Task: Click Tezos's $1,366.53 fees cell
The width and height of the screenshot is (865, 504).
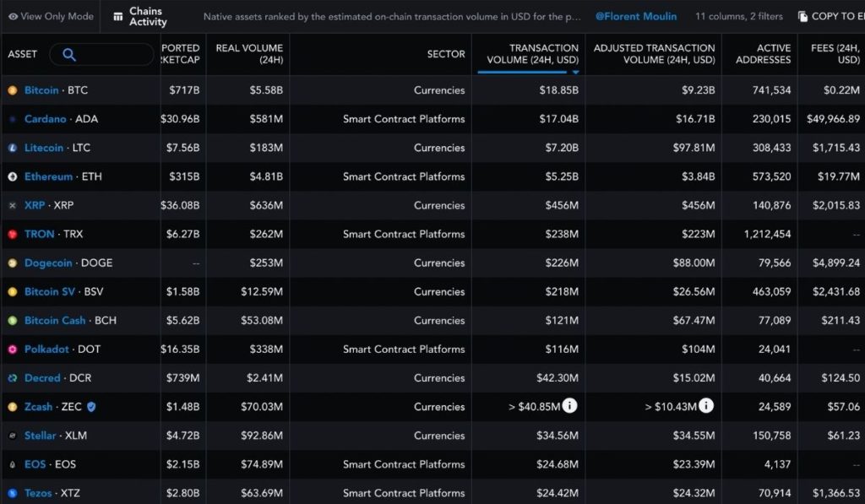Action: pyautogui.click(x=836, y=493)
